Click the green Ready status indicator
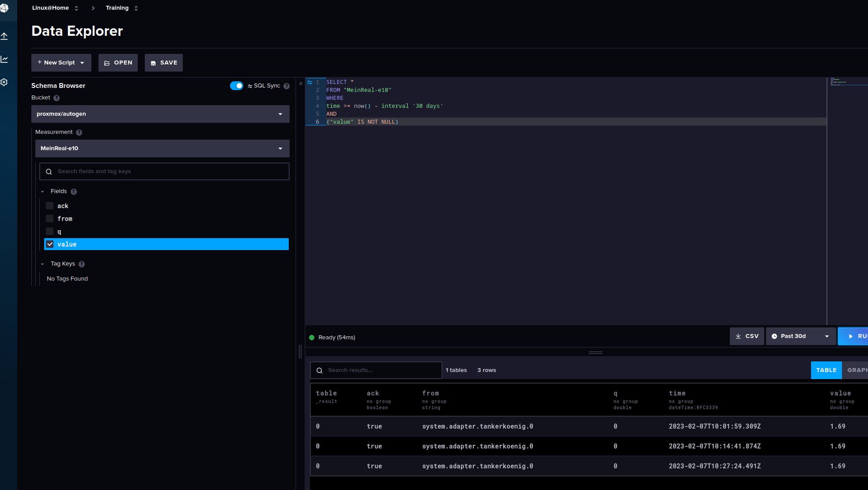The height and width of the screenshot is (490, 868). [312, 338]
